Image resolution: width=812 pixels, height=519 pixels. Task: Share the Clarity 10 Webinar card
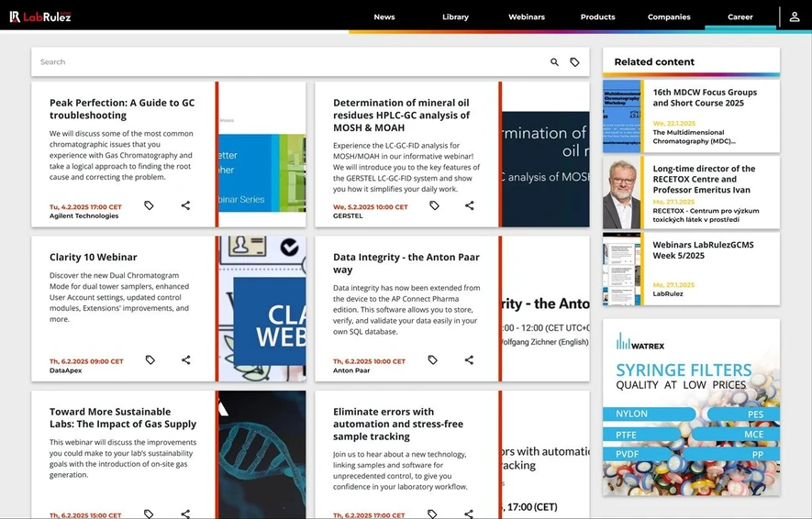point(185,359)
